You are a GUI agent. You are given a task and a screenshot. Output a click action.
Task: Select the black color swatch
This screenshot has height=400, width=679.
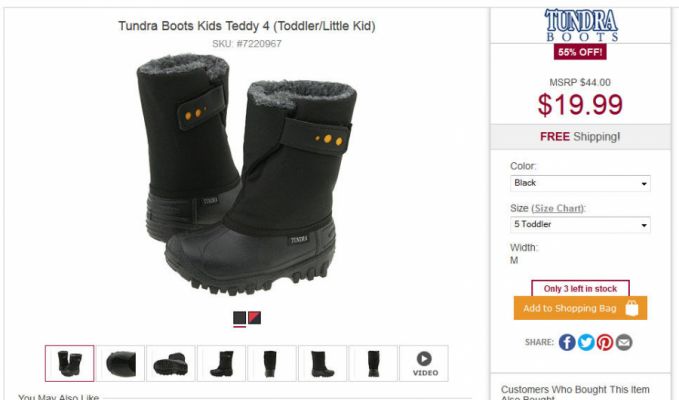click(x=239, y=318)
